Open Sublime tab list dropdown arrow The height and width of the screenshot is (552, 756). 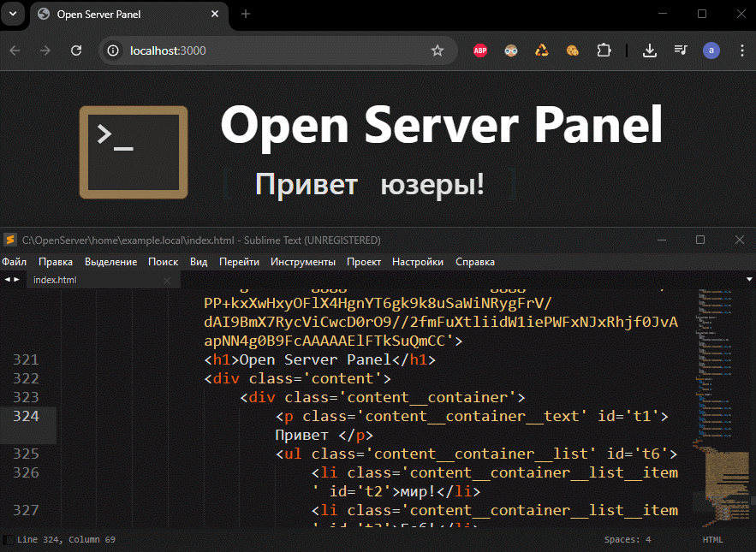coord(750,280)
